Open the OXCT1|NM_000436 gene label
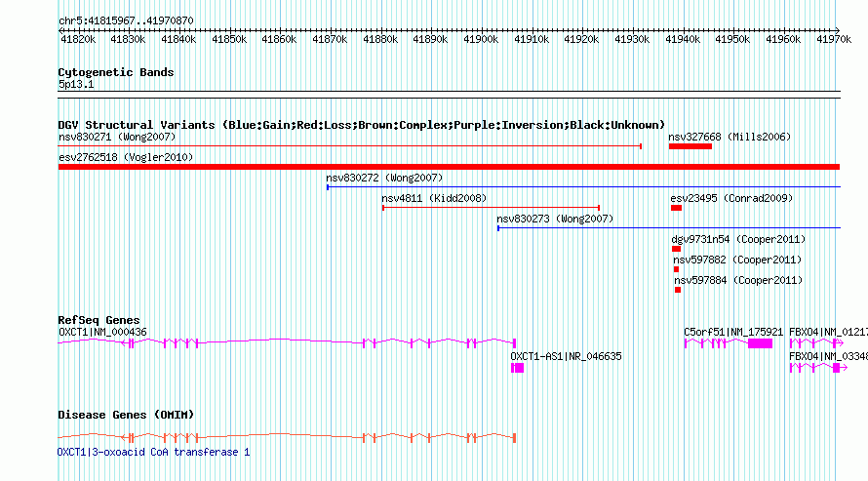The width and height of the screenshot is (868, 481). [x=102, y=332]
